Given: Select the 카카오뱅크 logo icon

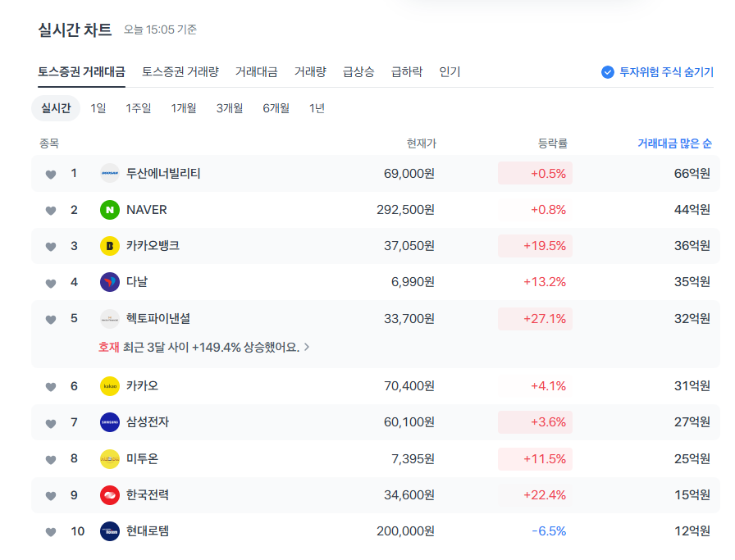Looking at the screenshot, I should point(110,246).
